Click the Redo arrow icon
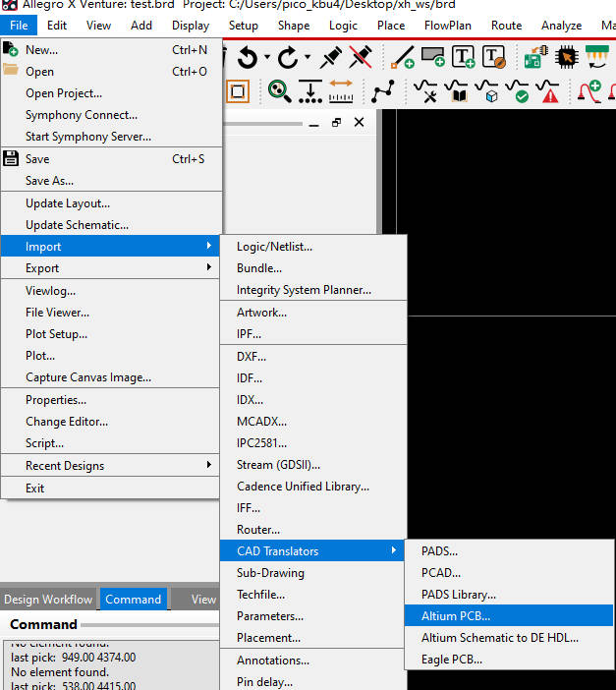 [x=288, y=57]
